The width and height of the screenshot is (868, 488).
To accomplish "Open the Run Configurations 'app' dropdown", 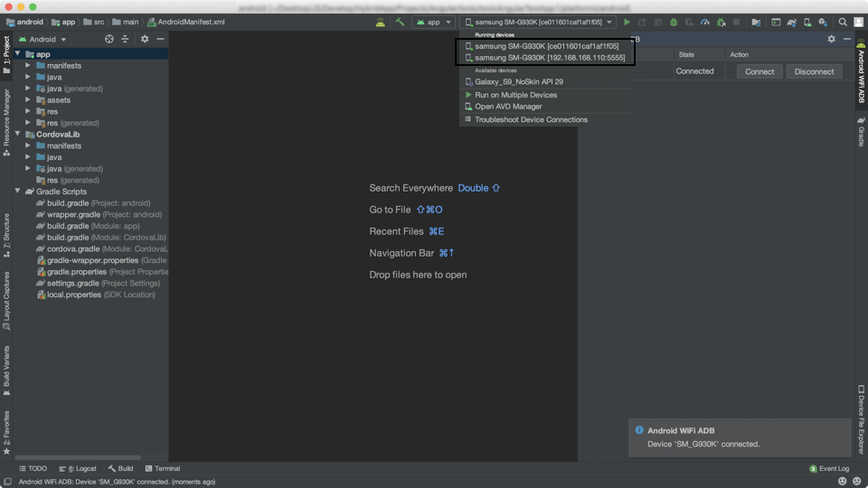I will [434, 22].
